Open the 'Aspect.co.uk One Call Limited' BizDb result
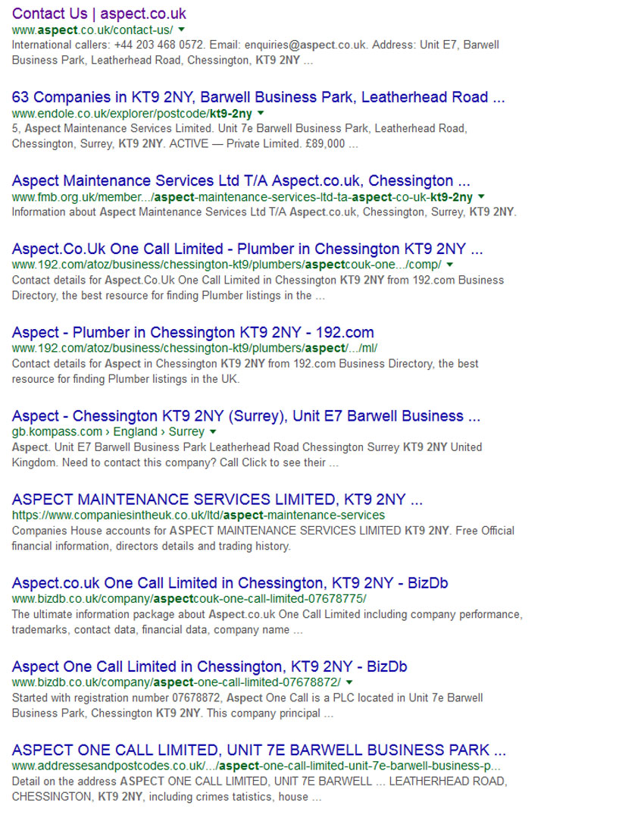 point(227,583)
